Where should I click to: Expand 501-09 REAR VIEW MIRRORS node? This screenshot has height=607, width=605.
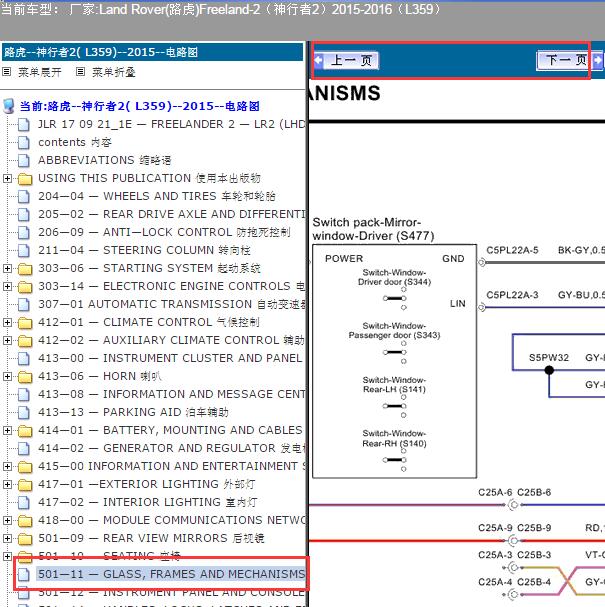[7, 538]
